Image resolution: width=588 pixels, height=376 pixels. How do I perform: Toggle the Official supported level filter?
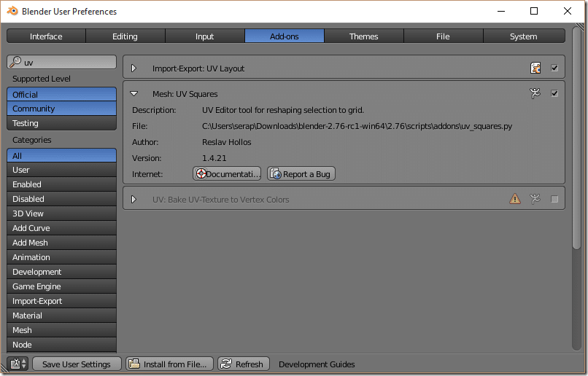pyautogui.click(x=61, y=95)
